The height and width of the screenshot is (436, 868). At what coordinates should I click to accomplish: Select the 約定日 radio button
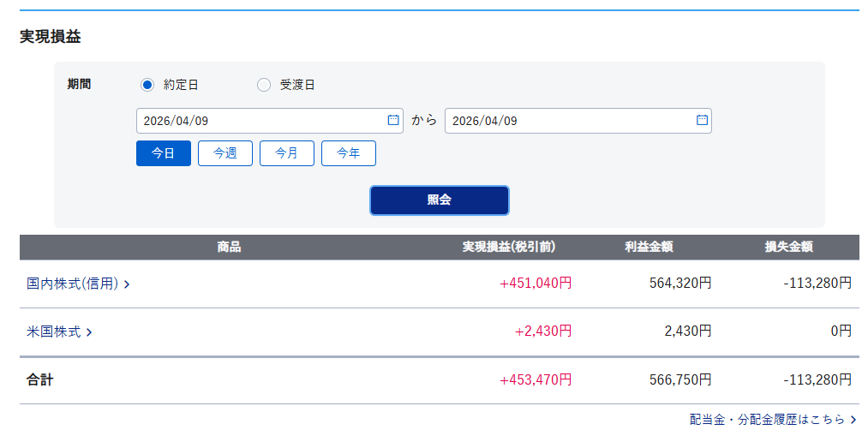point(147,85)
